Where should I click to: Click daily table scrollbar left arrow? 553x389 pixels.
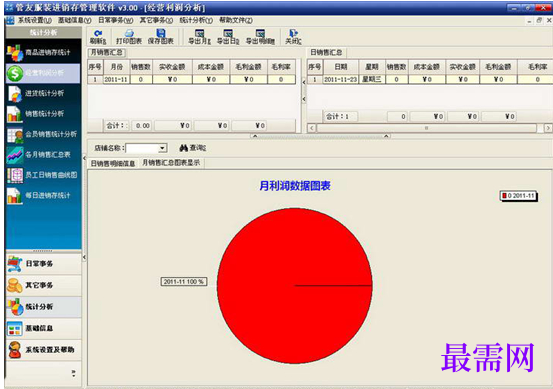pos(311,128)
